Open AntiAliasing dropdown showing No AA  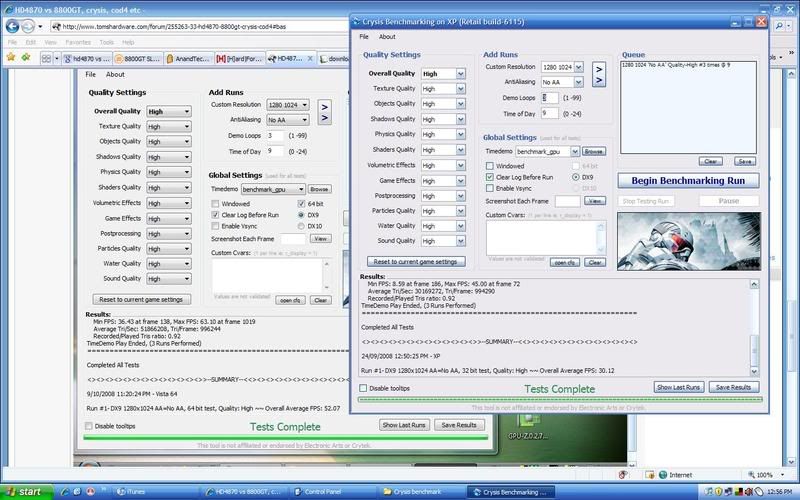click(x=579, y=82)
